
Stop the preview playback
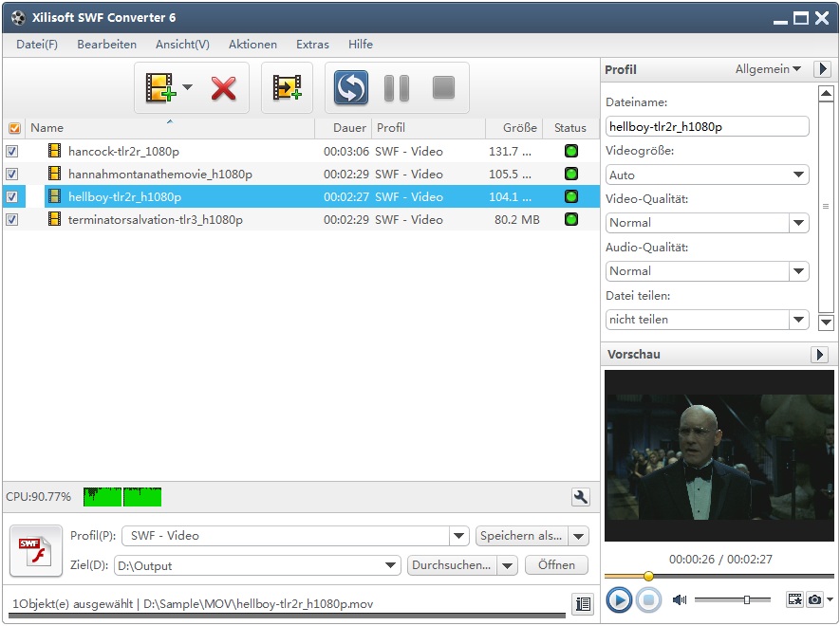click(649, 599)
